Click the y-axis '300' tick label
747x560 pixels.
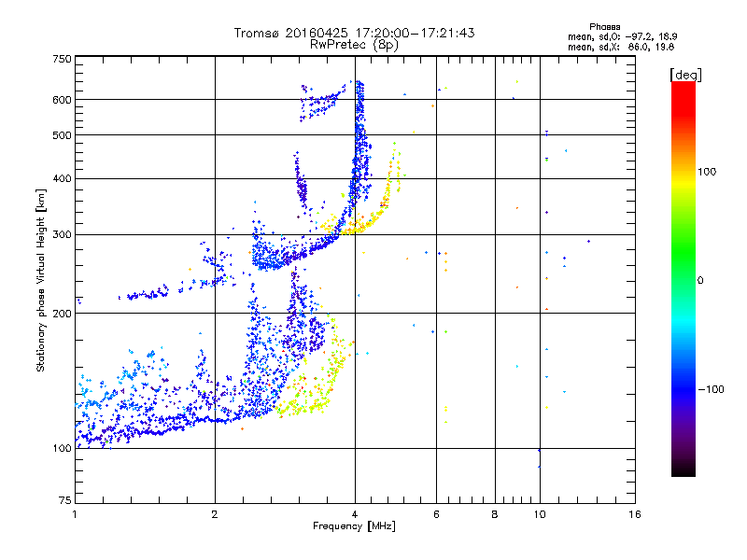tap(62, 234)
